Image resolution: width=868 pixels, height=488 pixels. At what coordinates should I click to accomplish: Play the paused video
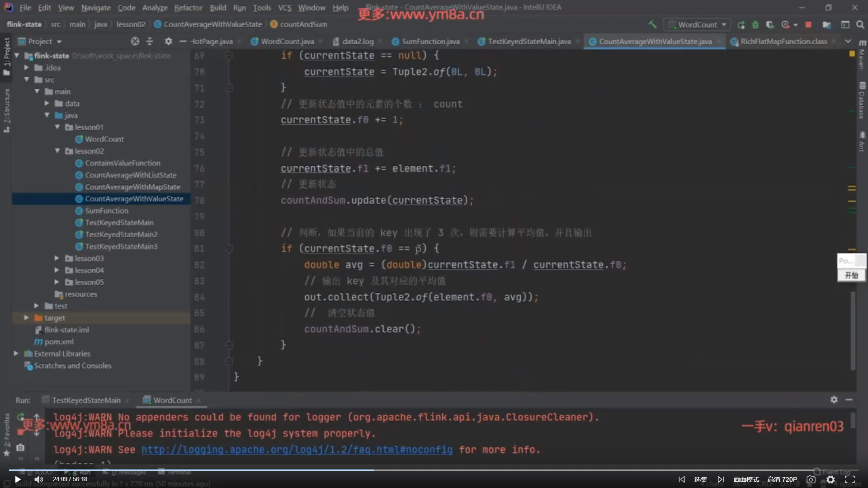coord(18,479)
